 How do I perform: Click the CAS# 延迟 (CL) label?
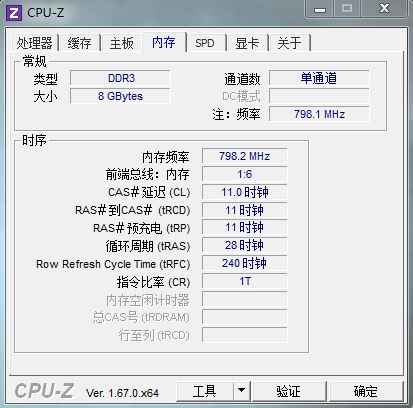point(149,192)
